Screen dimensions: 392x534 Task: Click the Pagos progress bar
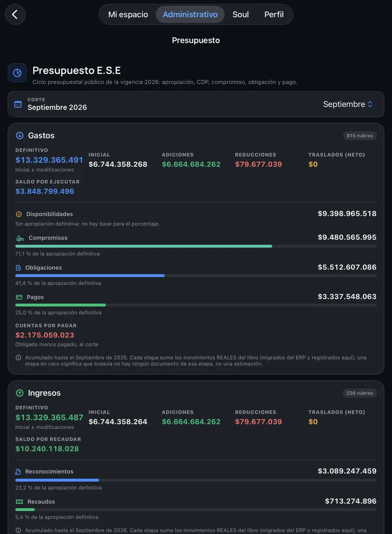tap(196, 305)
